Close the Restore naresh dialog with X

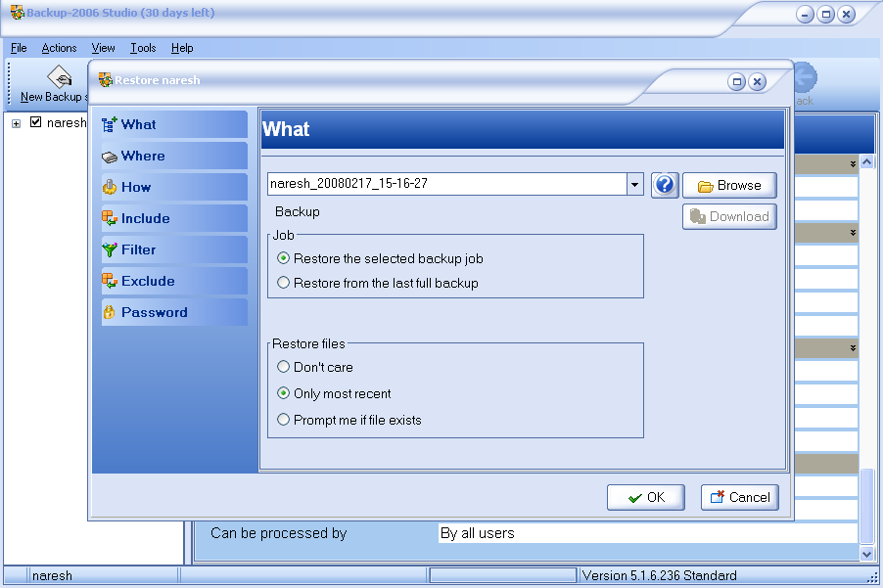pos(758,81)
